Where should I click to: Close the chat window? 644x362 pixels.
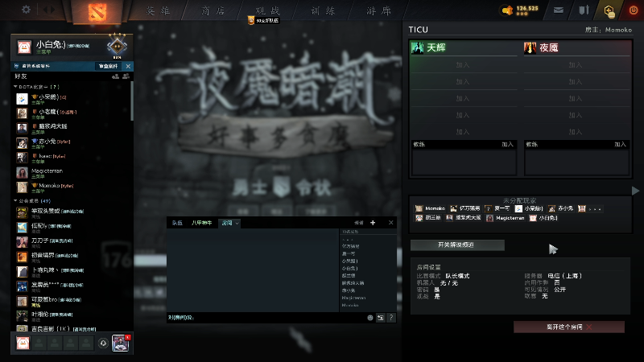coord(390,223)
